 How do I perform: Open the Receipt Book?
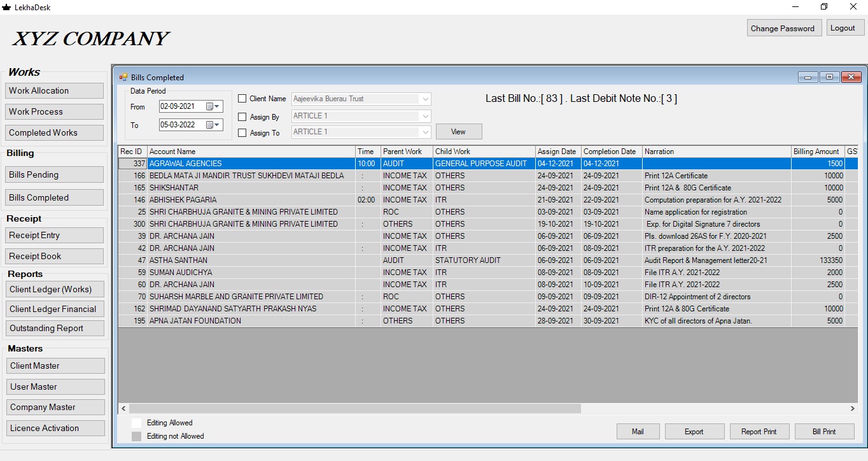[54, 256]
